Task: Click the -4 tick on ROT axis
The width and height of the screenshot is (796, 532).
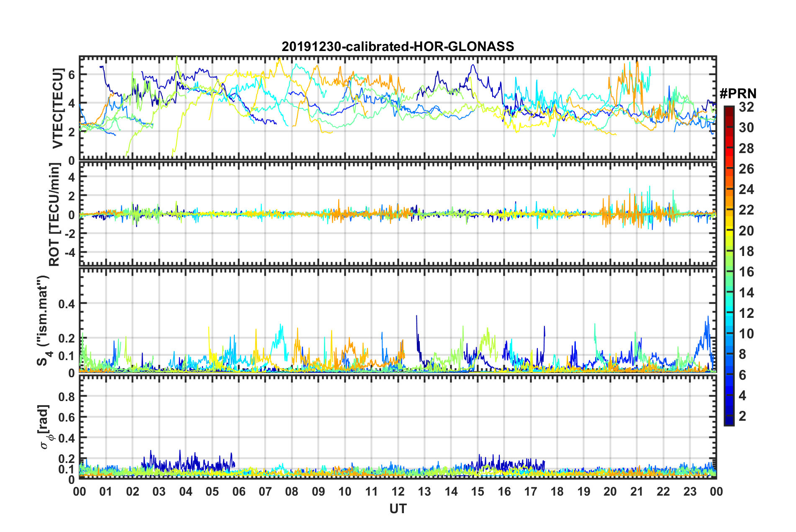Action: pyautogui.click(x=69, y=252)
